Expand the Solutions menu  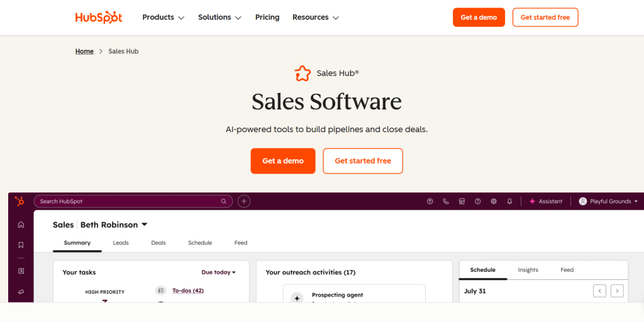click(219, 17)
